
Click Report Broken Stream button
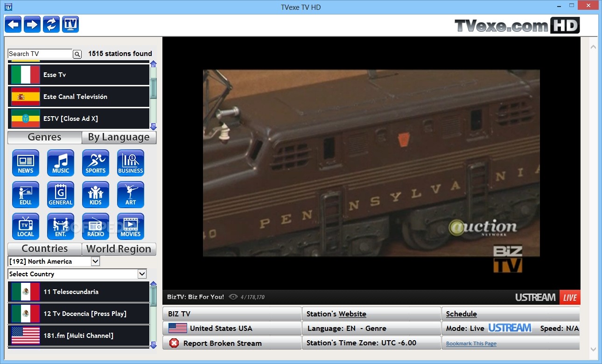(x=232, y=343)
